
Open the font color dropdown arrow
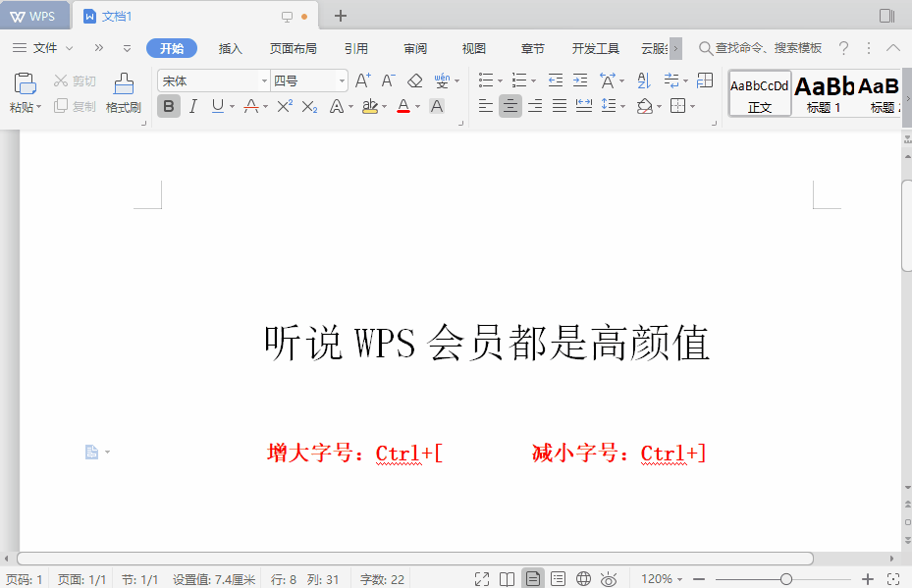point(417,106)
